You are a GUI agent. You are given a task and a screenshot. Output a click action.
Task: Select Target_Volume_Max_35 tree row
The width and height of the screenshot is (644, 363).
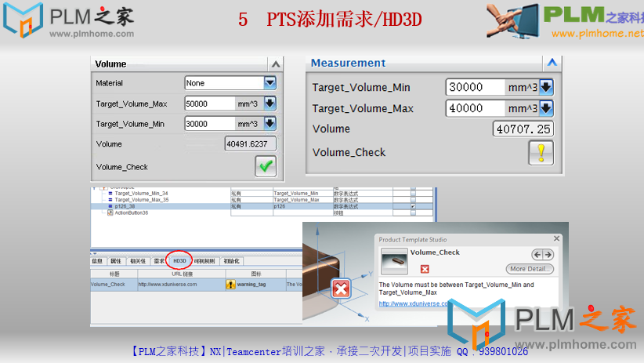click(x=141, y=200)
